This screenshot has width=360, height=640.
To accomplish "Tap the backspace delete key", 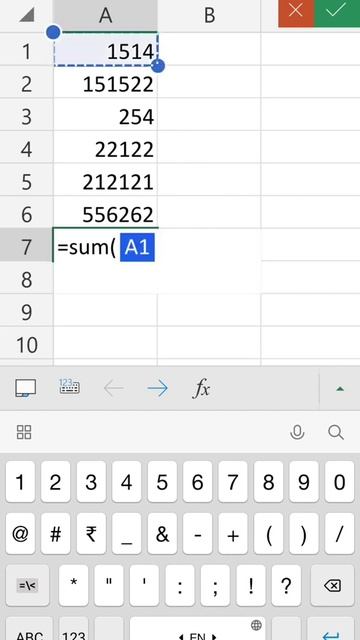I will (332, 585).
